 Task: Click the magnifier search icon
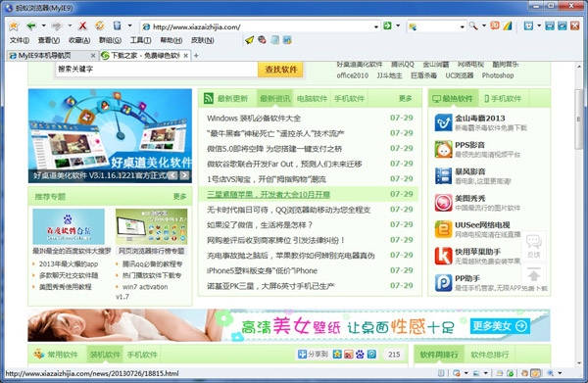click(473, 25)
